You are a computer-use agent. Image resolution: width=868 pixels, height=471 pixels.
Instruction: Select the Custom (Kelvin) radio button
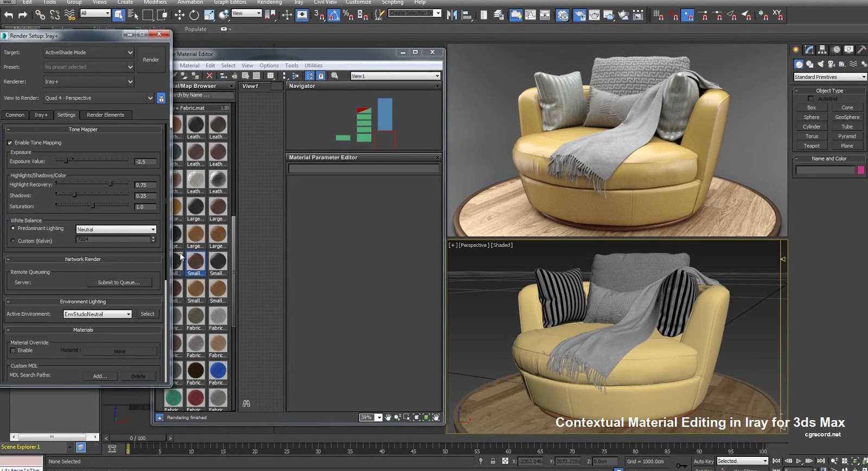tap(13, 241)
